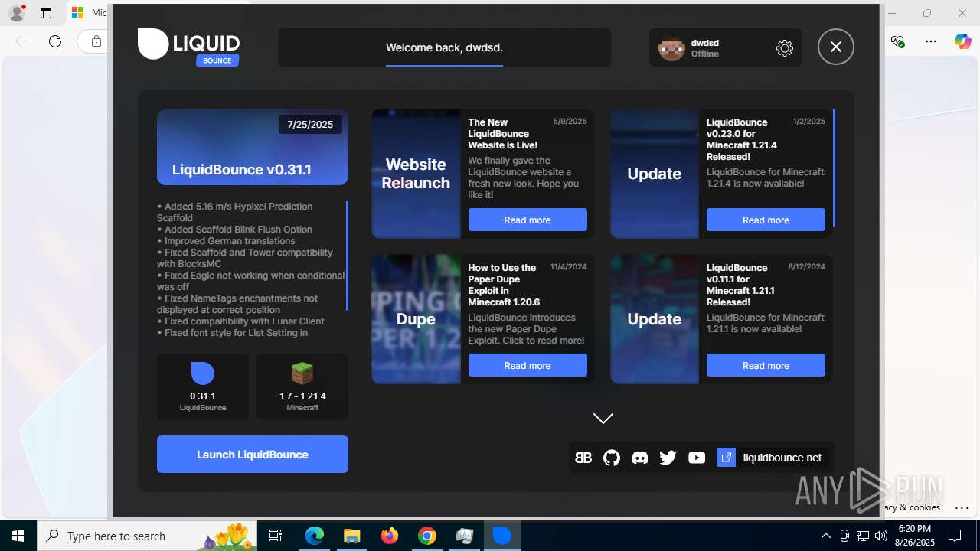
Task: Visit liquidbounce.net link
Action: click(782, 458)
